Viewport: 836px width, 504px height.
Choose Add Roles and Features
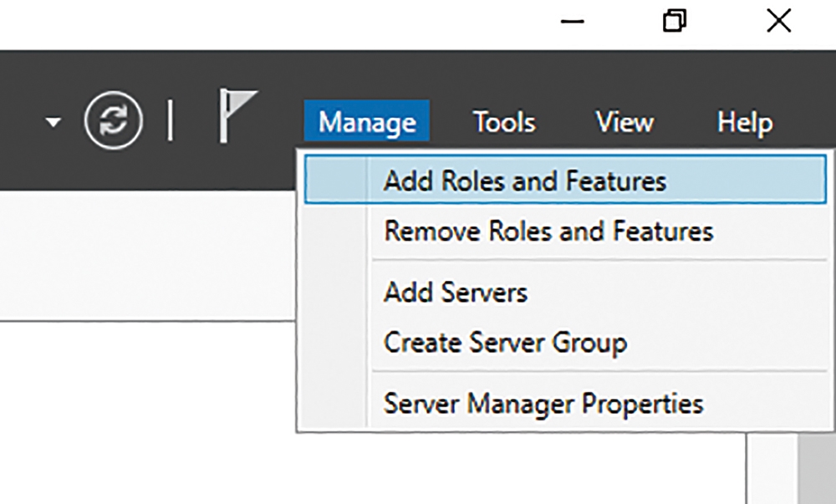coord(566,180)
